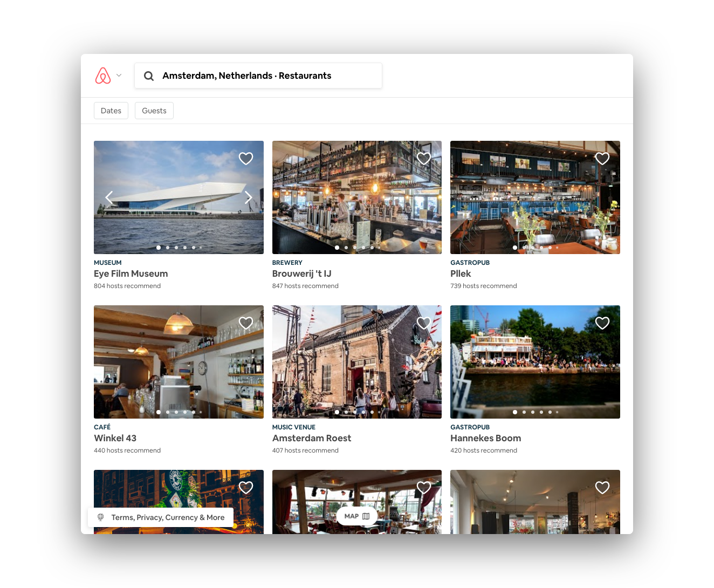The width and height of the screenshot is (714, 588).
Task: Show previous photo of Eye Film Museum
Action: [x=109, y=197]
